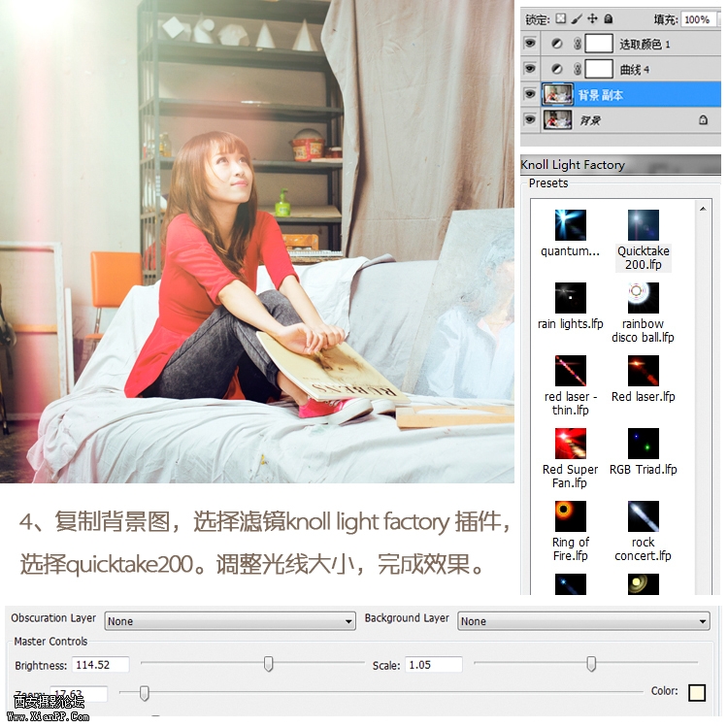Screen dimensions: 728x728
Task: Open the Obscuration Layer dropdown
Action: [x=230, y=621]
